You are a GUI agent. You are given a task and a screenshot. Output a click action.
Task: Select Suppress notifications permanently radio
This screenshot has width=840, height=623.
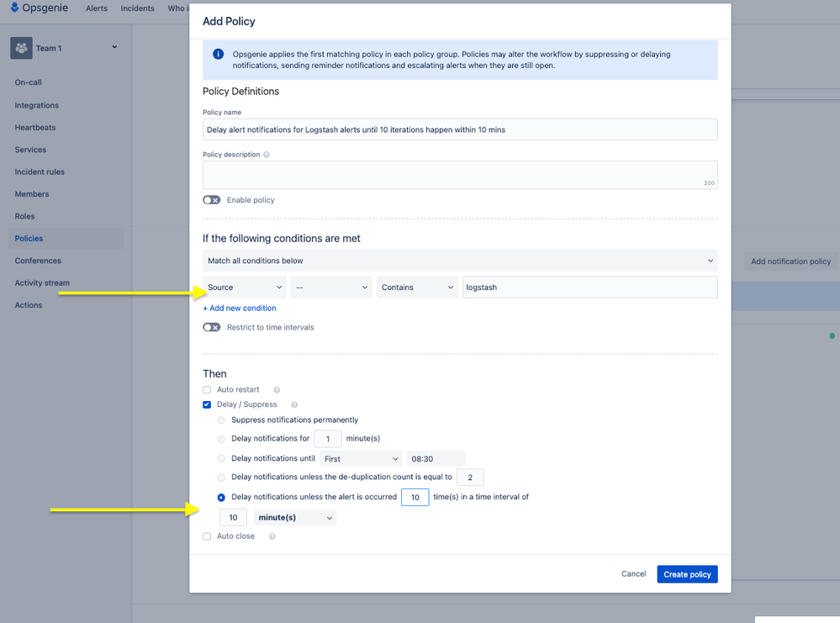click(221, 420)
